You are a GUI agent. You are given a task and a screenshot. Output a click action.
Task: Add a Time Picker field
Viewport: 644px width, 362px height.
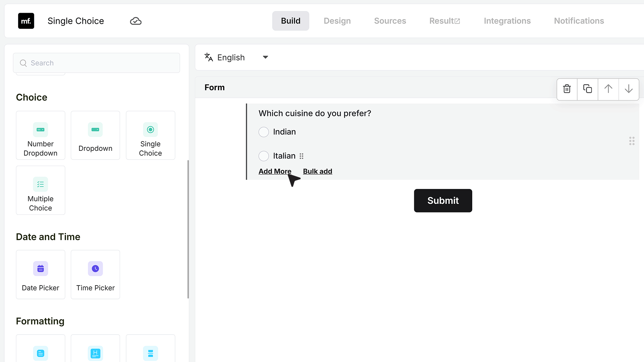pyautogui.click(x=95, y=275)
